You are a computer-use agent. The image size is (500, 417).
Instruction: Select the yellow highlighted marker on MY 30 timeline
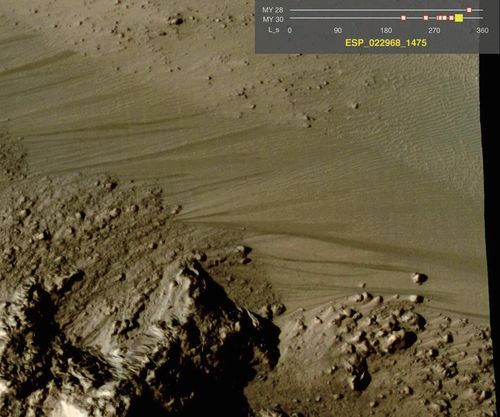(x=459, y=18)
